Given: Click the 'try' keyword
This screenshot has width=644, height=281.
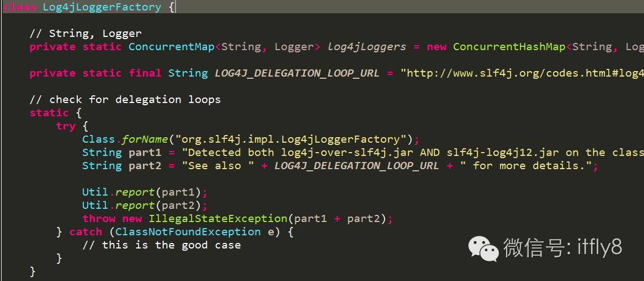Looking at the screenshot, I should click(66, 126).
